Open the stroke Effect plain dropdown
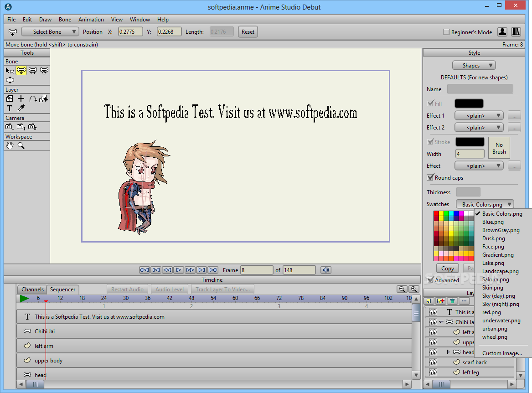 coord(479,166)
